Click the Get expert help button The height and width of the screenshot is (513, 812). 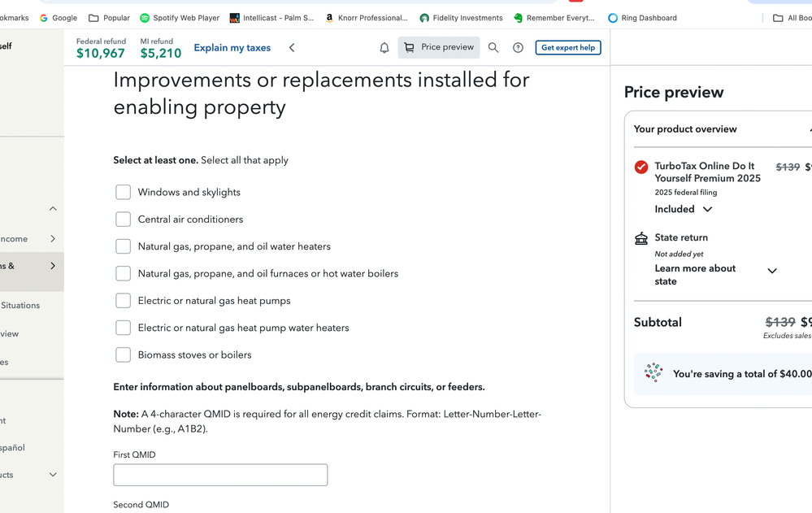tap(568, 48)
